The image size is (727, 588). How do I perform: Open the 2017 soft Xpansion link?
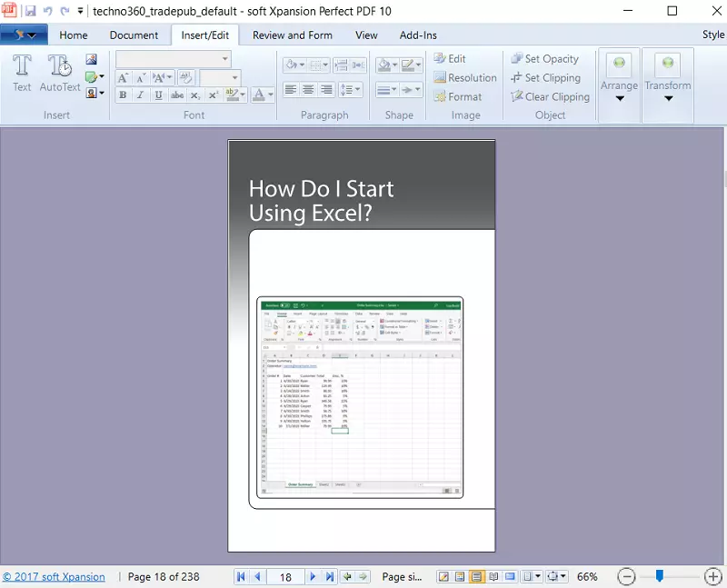click(x=54, y=577)
